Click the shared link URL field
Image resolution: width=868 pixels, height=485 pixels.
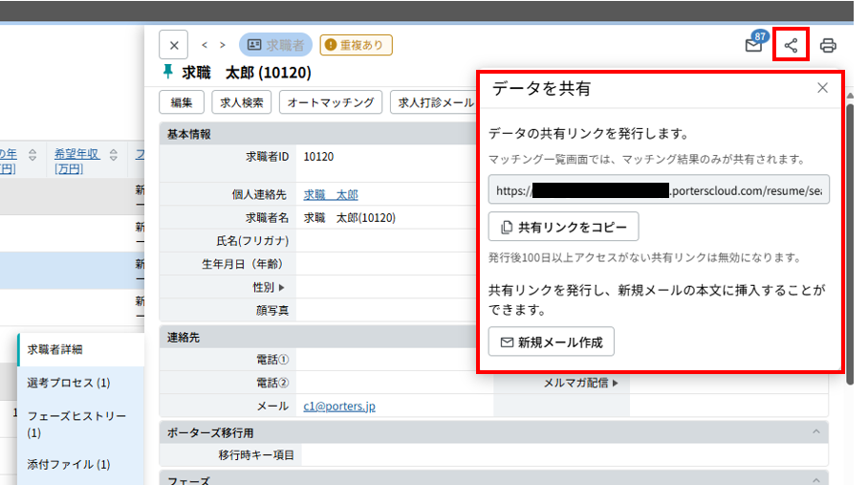(659, 190)
